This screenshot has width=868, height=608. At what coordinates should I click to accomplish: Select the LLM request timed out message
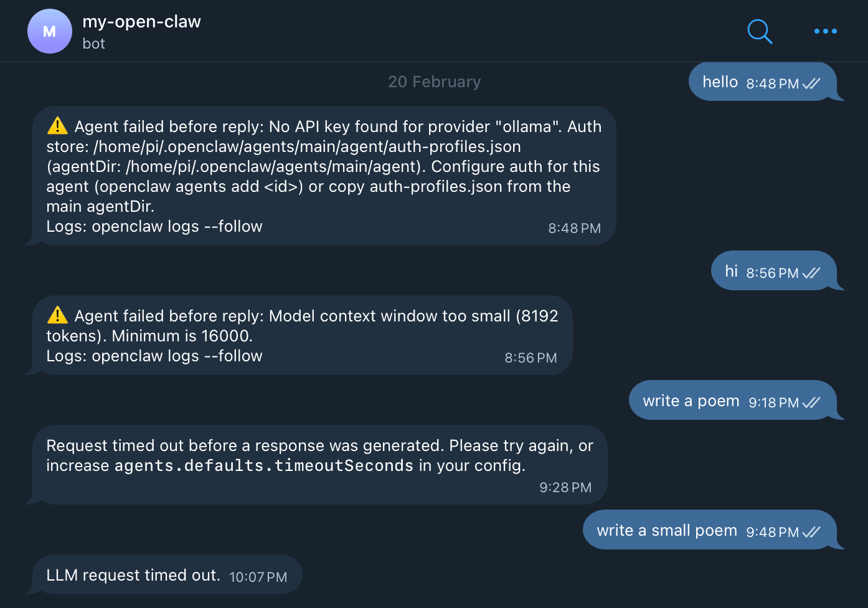tap(133, 575)
